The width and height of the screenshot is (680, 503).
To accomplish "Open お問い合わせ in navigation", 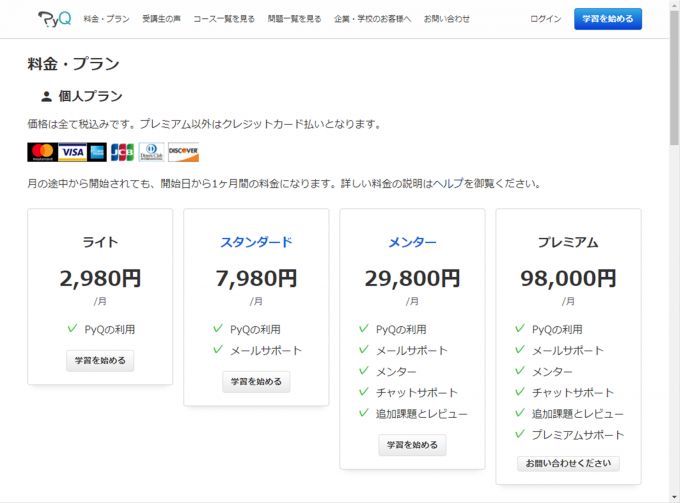I will (447, 19).
